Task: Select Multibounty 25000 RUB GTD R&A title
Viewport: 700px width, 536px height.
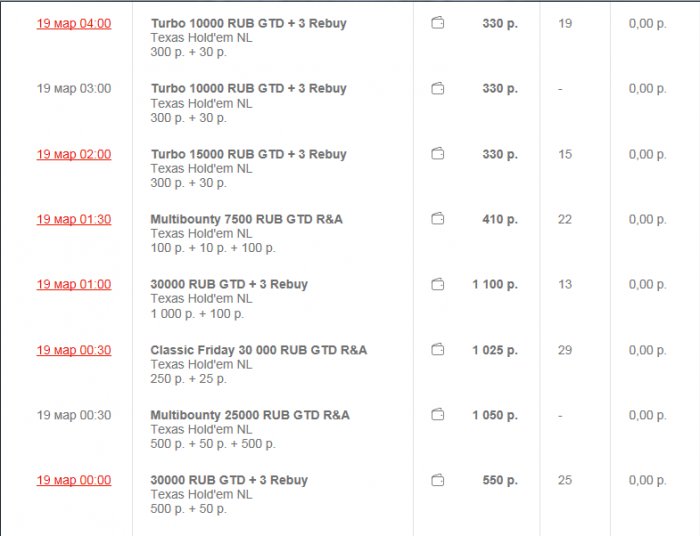Action: pyautogui.click(x=250, y=415)
